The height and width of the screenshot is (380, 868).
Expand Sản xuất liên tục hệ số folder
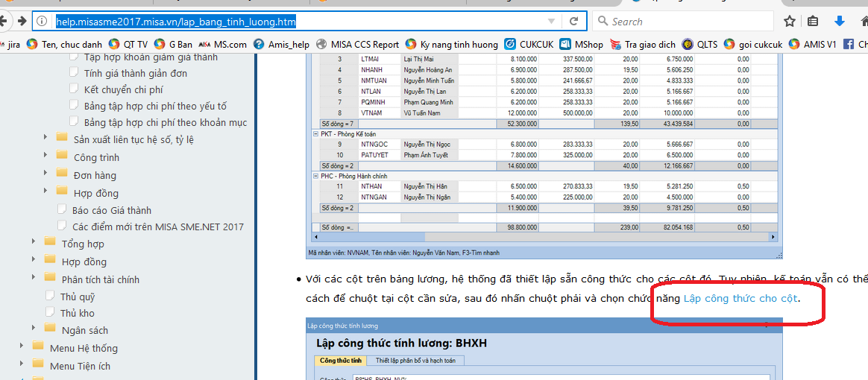[45, 139]
